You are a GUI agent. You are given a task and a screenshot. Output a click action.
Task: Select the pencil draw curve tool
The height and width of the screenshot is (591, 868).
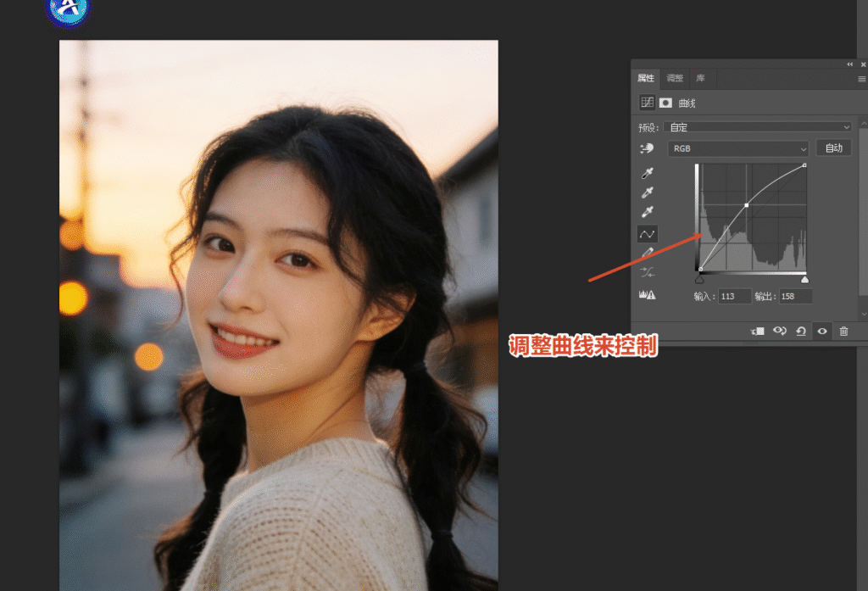[x=648, y=253]
